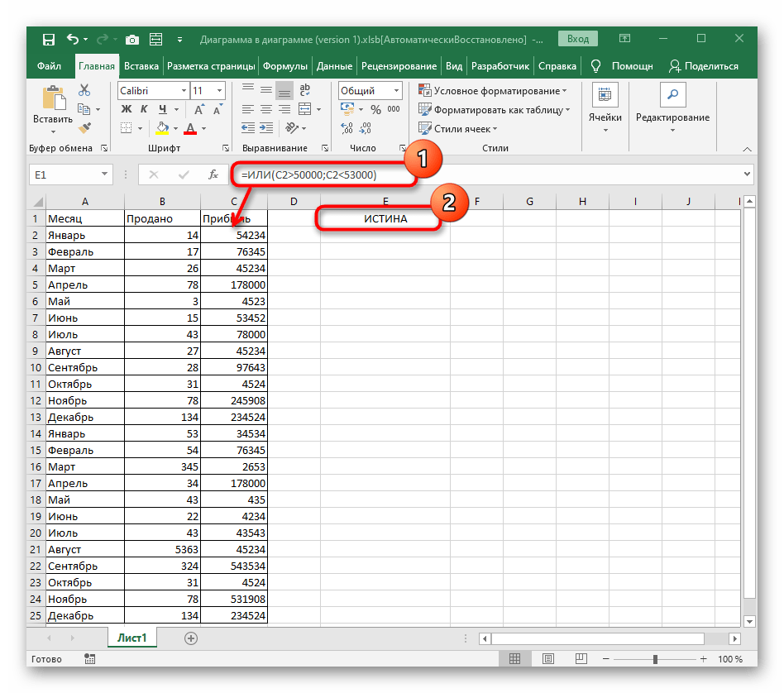The height and width of the screenshot is (693, 784).
Task: Click Условное форматирование button
Action: tap(493, 91)
